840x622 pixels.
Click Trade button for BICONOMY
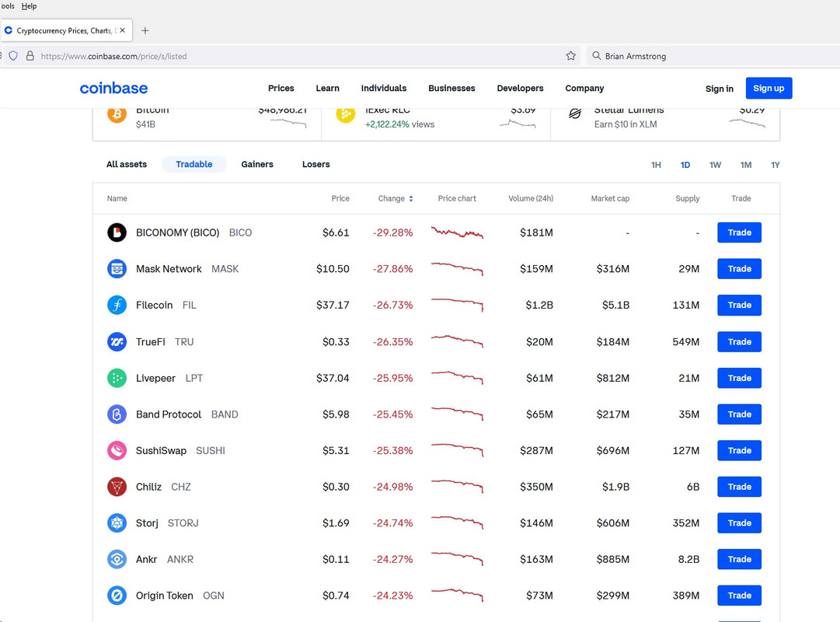(x=739, y=232)
